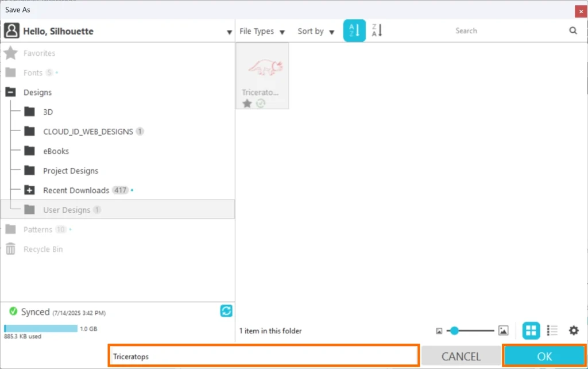
Task: Select the Recent Downloads folder
Action: pos(76,190)
